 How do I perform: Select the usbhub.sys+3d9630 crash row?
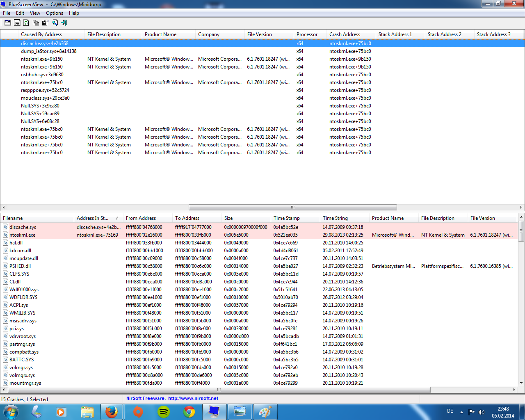pos(262,75)
